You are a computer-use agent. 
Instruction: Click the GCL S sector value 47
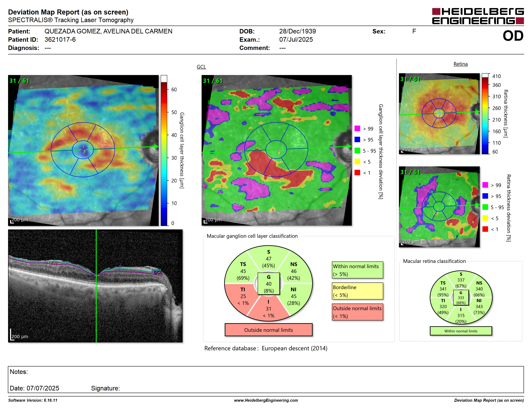(268, 259)
